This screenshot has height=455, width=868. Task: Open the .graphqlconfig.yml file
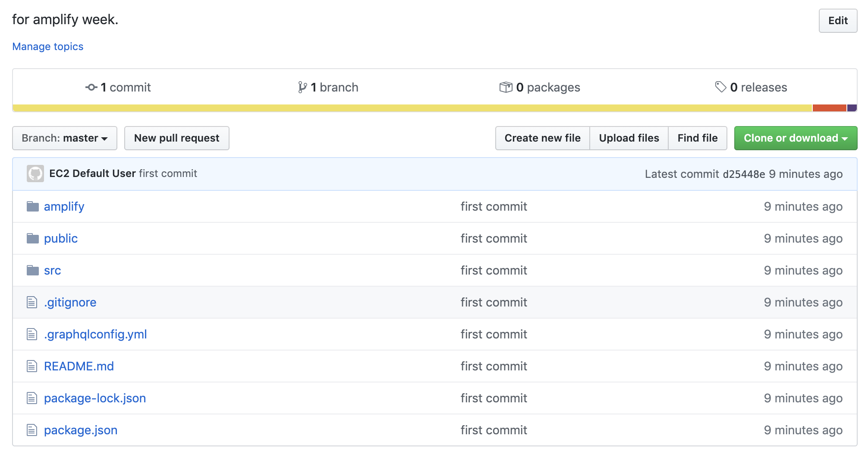pyautogui.click(x=95, y=334)
